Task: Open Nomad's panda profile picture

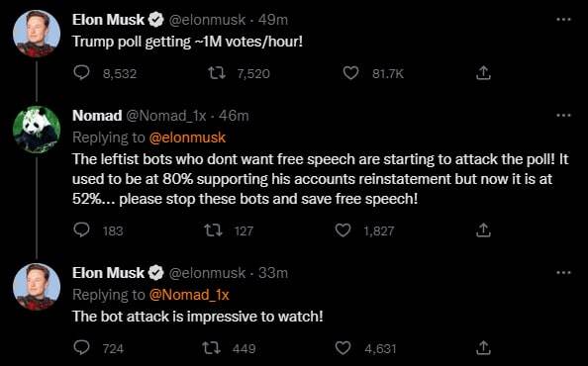Action: tap(37, 130)
